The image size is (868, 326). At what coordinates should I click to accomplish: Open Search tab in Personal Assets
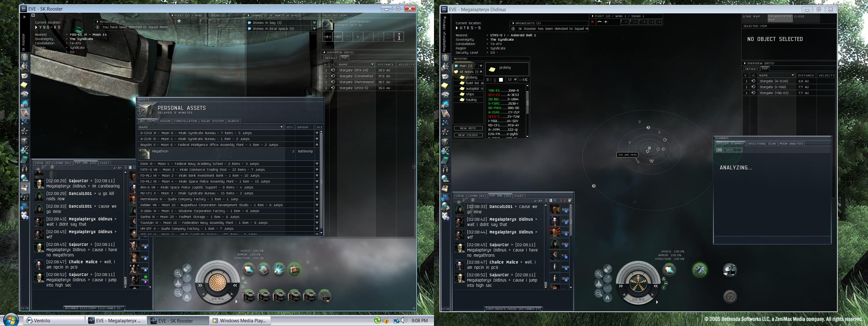coord(233,121)
